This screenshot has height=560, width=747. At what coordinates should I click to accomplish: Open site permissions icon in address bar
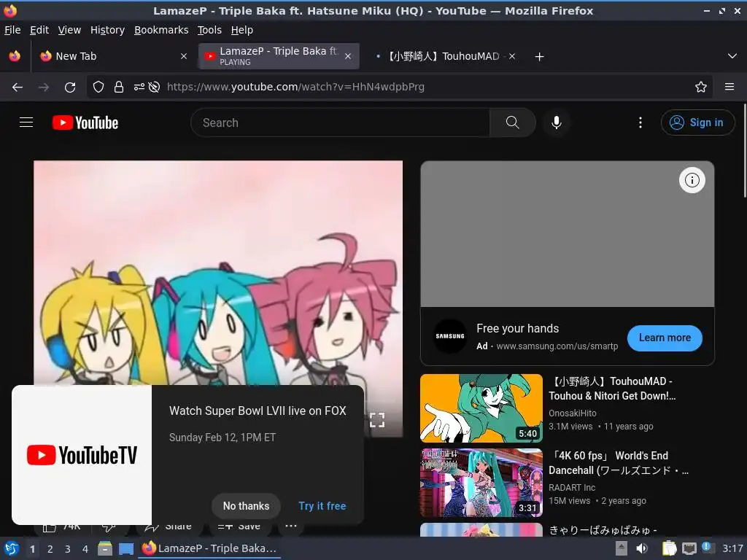[139, 87]
